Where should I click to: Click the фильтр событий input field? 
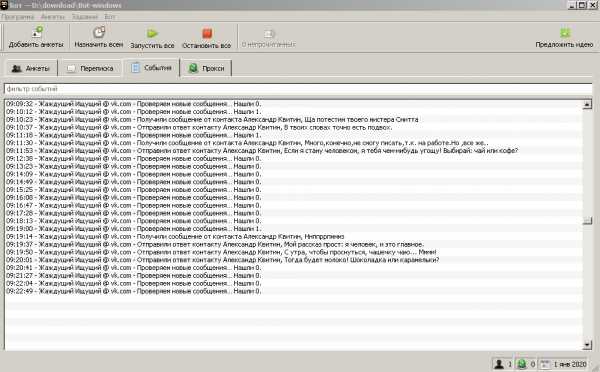298,89
